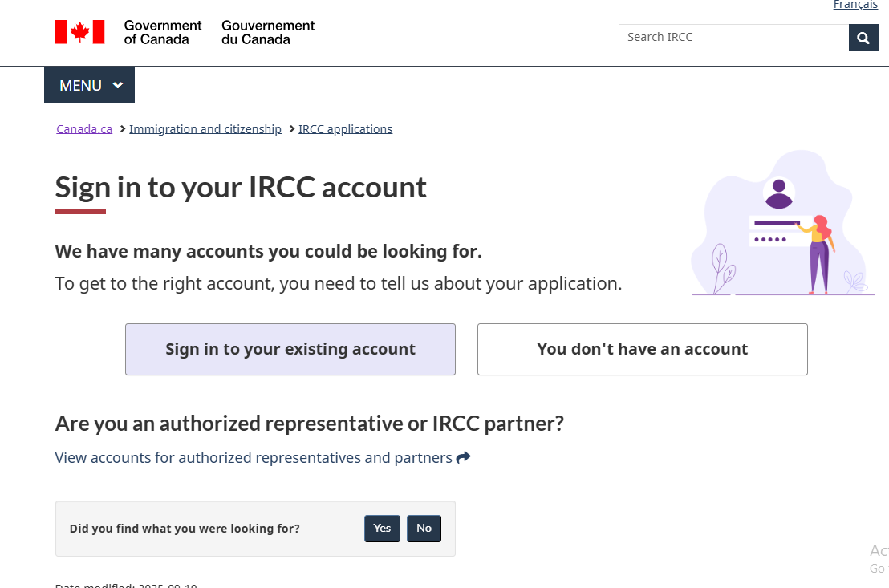Click the share arrow icon beside representatives link
Screen dimensions: 889x588
point(463,458)
